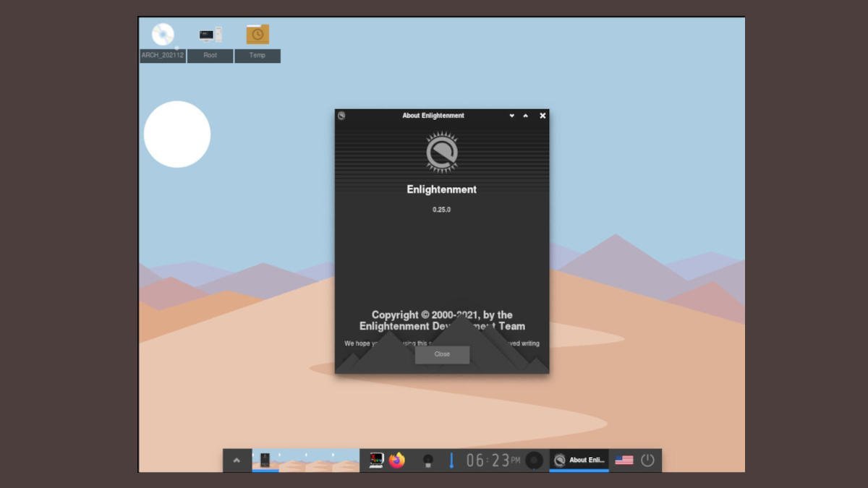Click the power button on the shelf
This screenshot has height=488, width=868.
coord(646,459)
